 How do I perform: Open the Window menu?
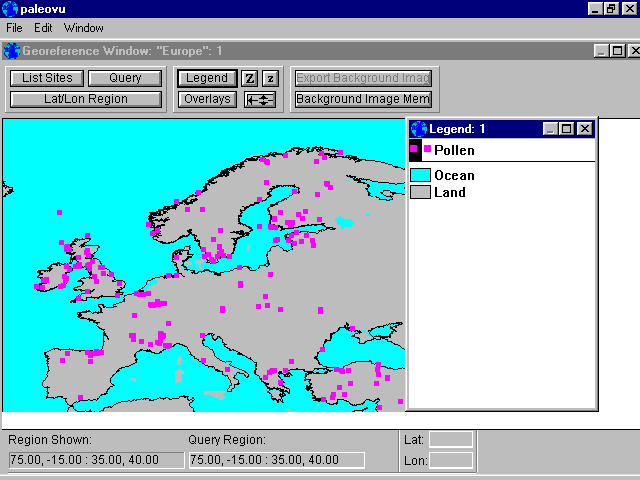click(83, 28)
